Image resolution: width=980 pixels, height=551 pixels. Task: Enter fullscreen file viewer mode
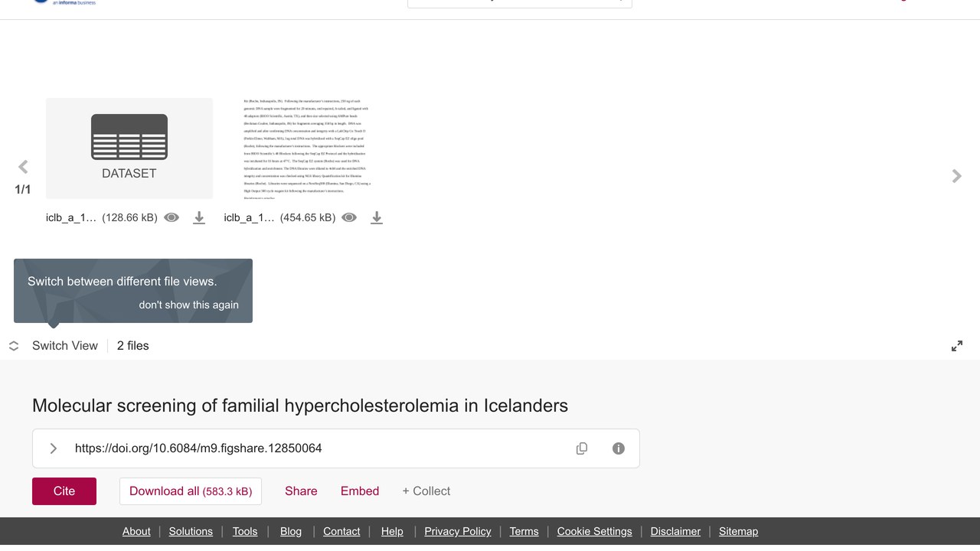point(957,346)
